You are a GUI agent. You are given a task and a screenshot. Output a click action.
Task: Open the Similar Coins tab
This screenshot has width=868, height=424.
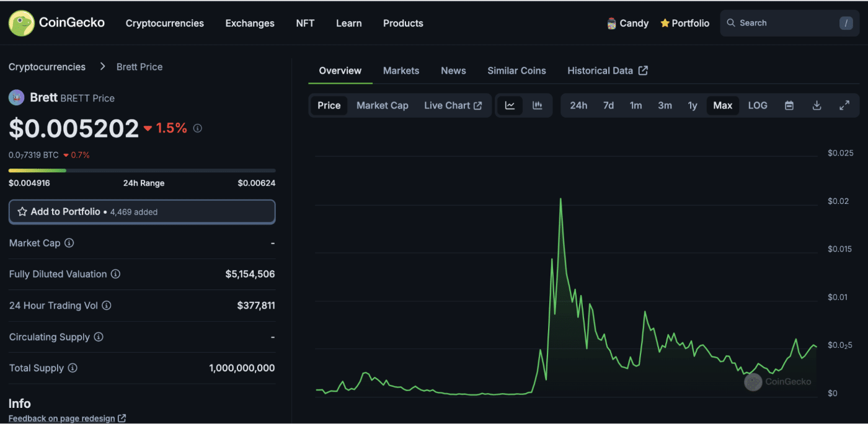pos(516,71)
